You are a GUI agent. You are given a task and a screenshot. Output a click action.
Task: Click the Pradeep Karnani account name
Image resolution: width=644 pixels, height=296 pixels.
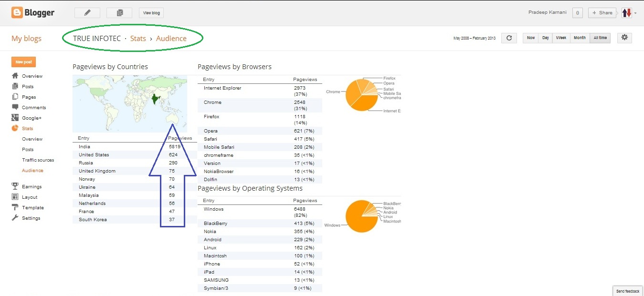pos(548,12)
